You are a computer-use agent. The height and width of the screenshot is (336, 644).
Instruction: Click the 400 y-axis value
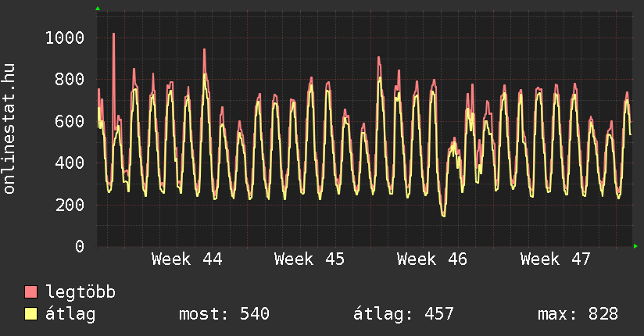(x=70, y=163)
